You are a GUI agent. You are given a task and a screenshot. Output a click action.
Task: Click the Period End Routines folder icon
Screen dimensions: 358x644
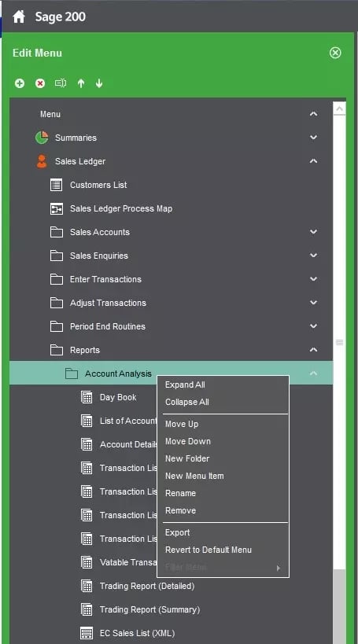(57, 326)
